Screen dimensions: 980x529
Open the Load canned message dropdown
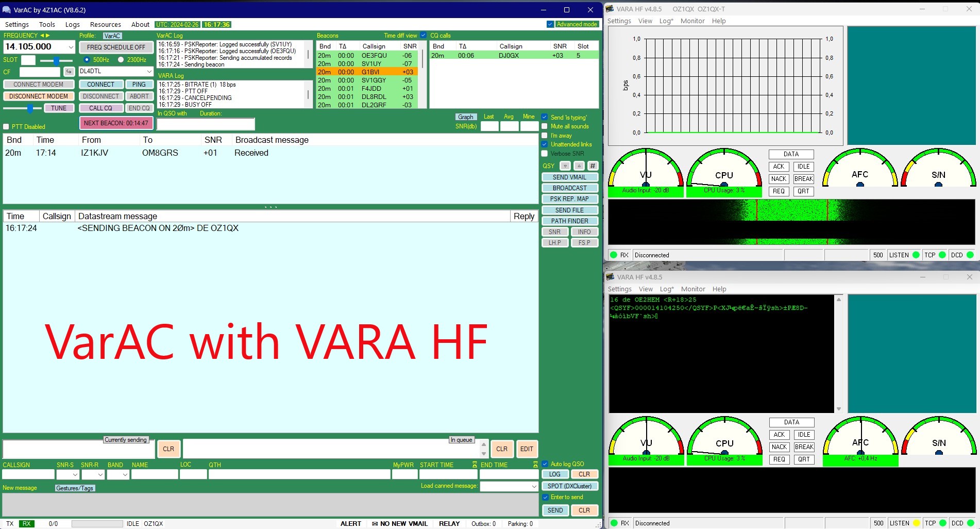(x=534, y=486)
